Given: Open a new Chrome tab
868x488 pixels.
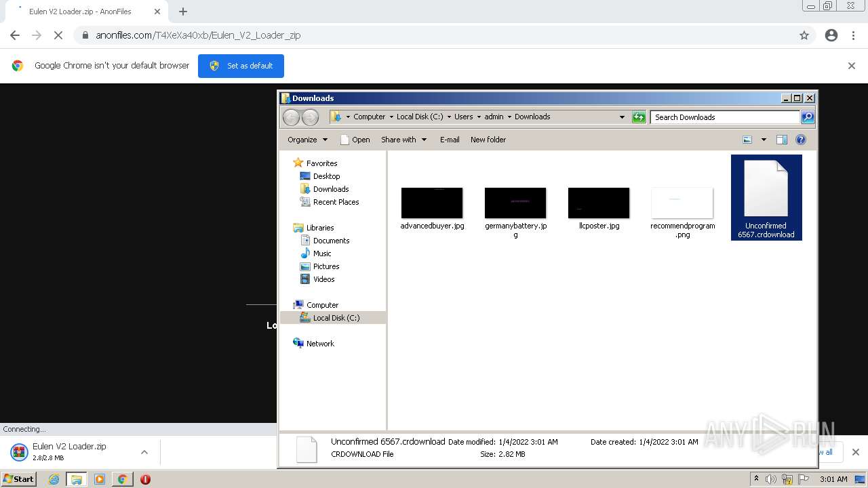Looking at the screenshot, I should [183, 12].
